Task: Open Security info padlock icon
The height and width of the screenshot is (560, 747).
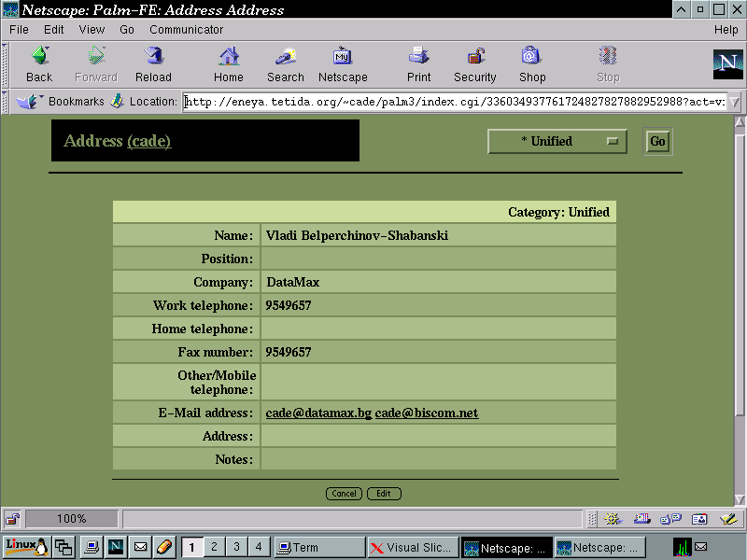Action: coord(474,64)
